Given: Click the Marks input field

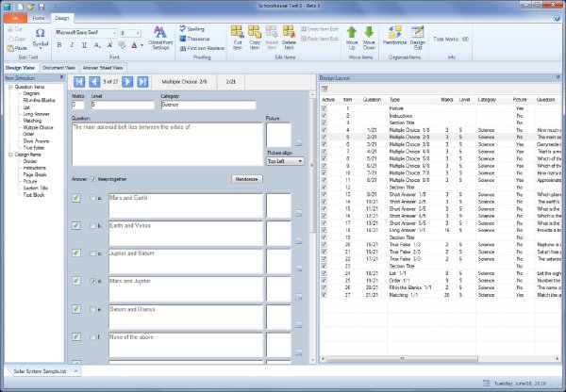Looking at the screenshot, I should 78,105.
